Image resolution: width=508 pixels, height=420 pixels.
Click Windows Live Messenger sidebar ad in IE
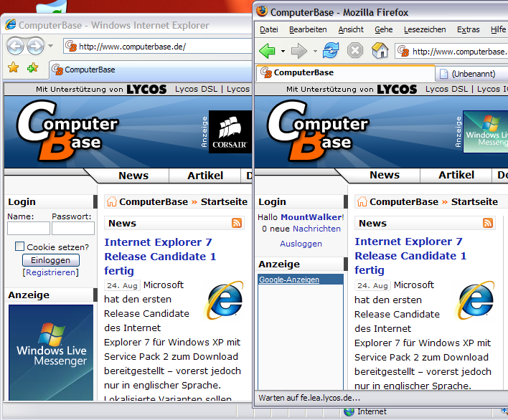pos(51,353)
